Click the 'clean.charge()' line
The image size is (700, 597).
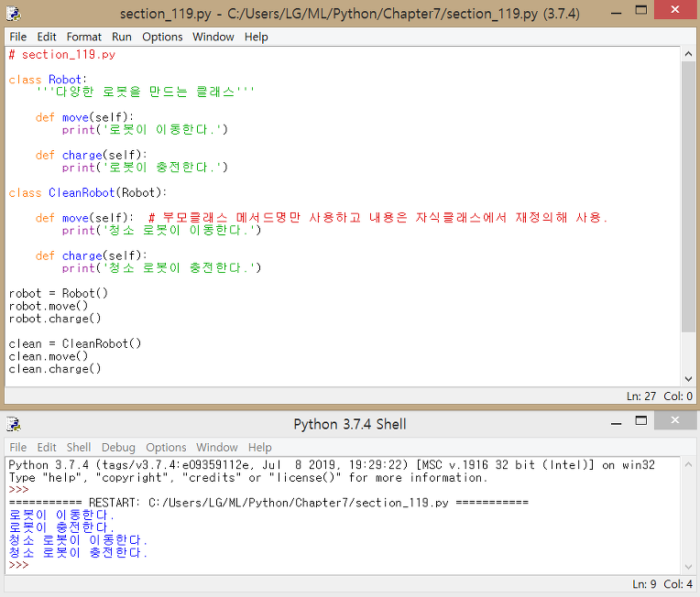(55, 369)
